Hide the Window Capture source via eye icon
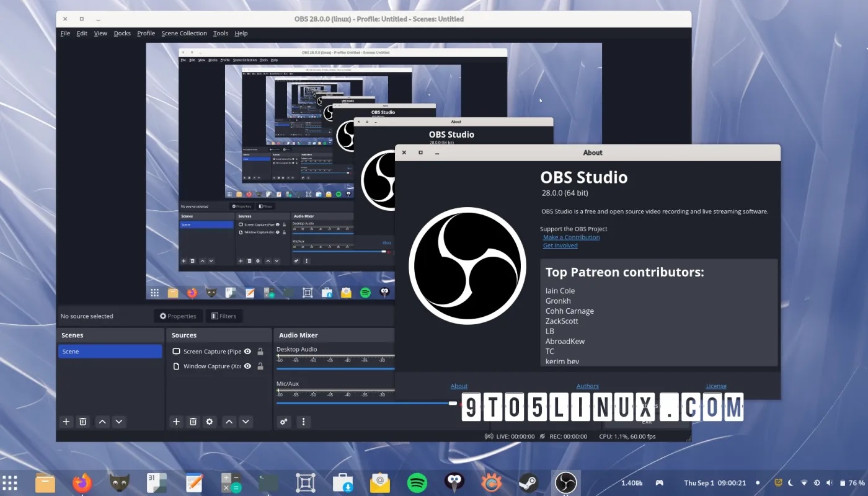The height and width of the screenshot is (496, 868). click(x=247, y=366)
